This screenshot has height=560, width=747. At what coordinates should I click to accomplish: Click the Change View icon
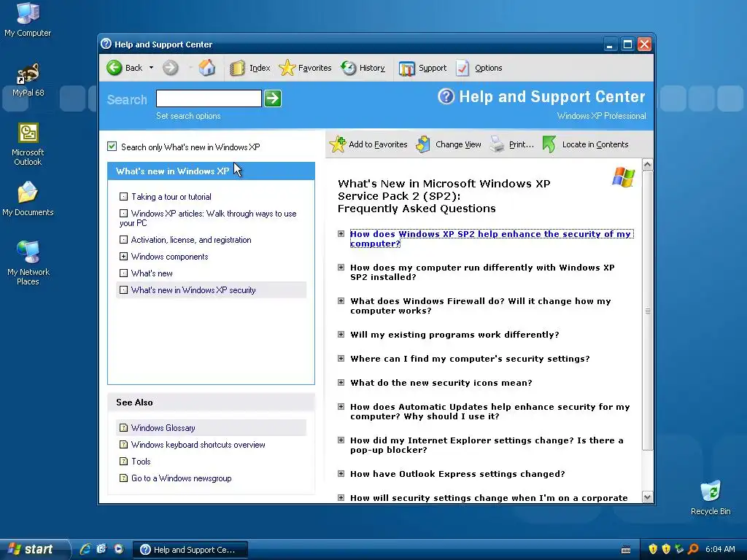point(423,144)
